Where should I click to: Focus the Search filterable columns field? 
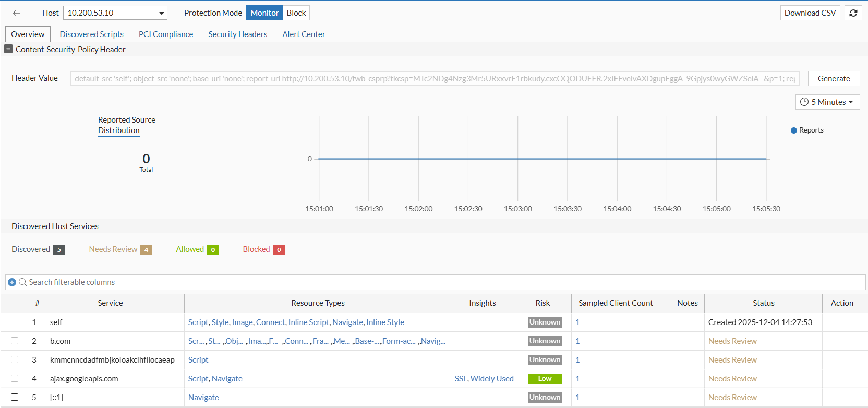click(x=435, y=282)
